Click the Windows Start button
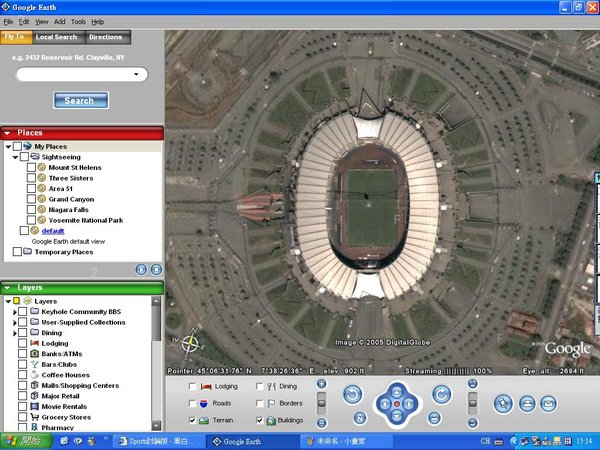 25,441
